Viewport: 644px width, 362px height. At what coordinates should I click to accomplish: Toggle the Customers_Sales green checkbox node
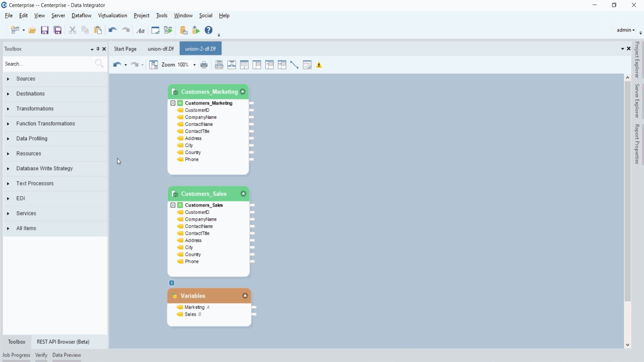(180, 205)
